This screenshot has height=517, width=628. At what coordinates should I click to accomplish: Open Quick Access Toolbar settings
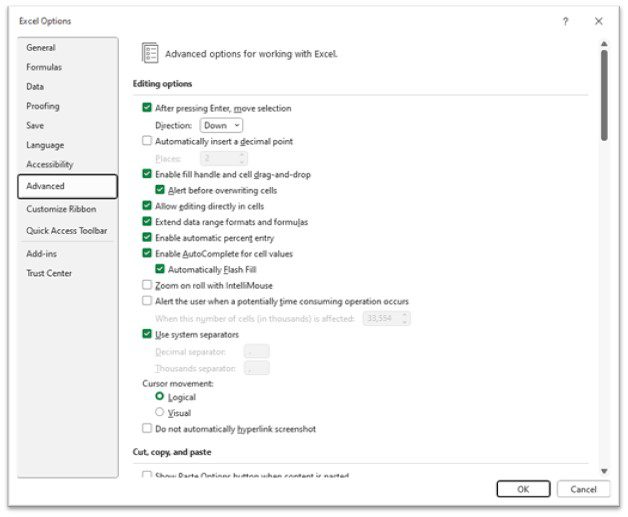(x=66, y=231)
